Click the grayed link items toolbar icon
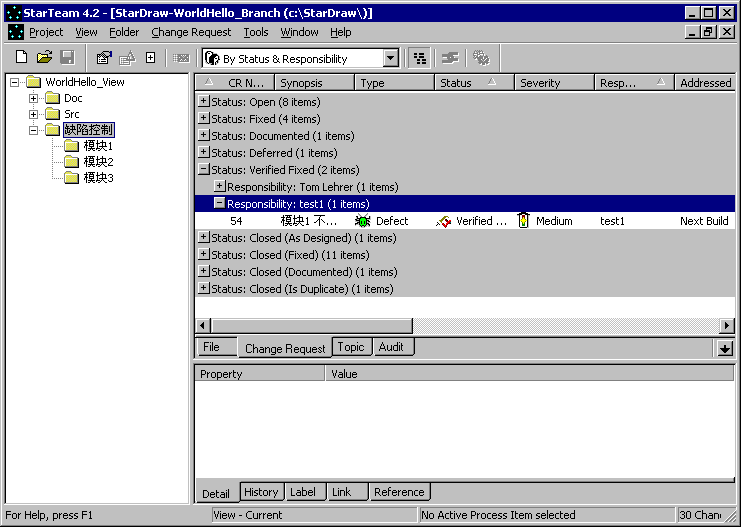The image size is (741, 527). (x=450, y=58)
